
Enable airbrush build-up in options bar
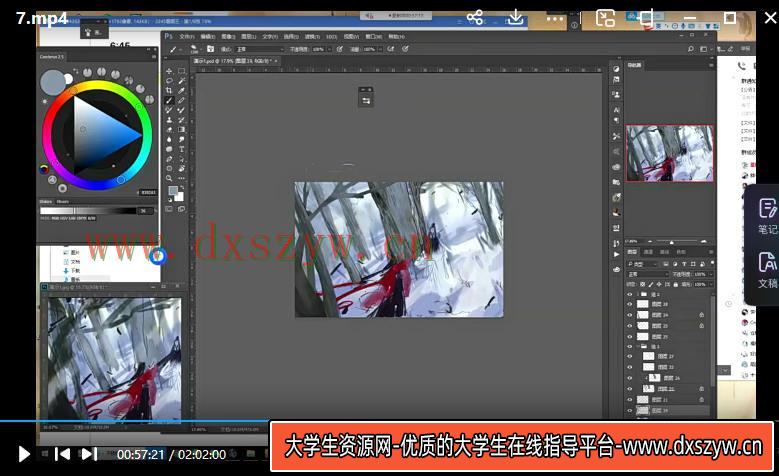[391, 49]
